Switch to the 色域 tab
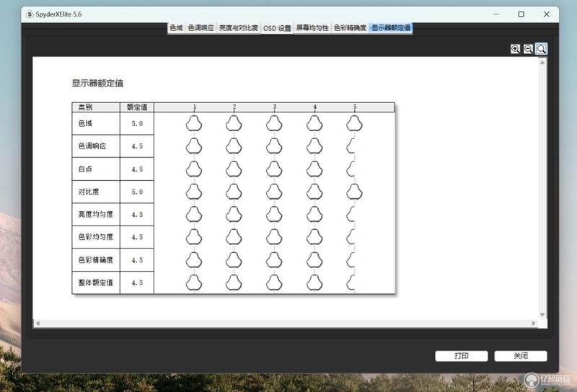The height and width of the screenshot is (392, 577). [176, 28]
